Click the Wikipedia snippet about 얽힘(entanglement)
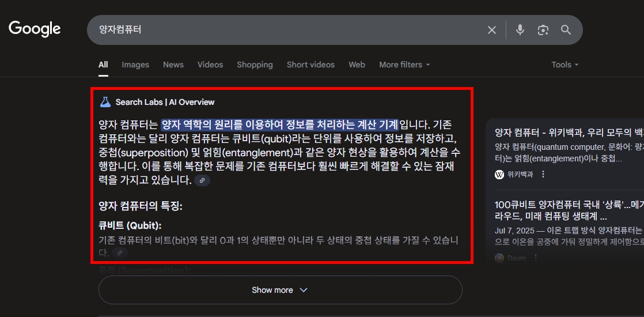Viewport: 644px width, 317px height. click(569, 152)
